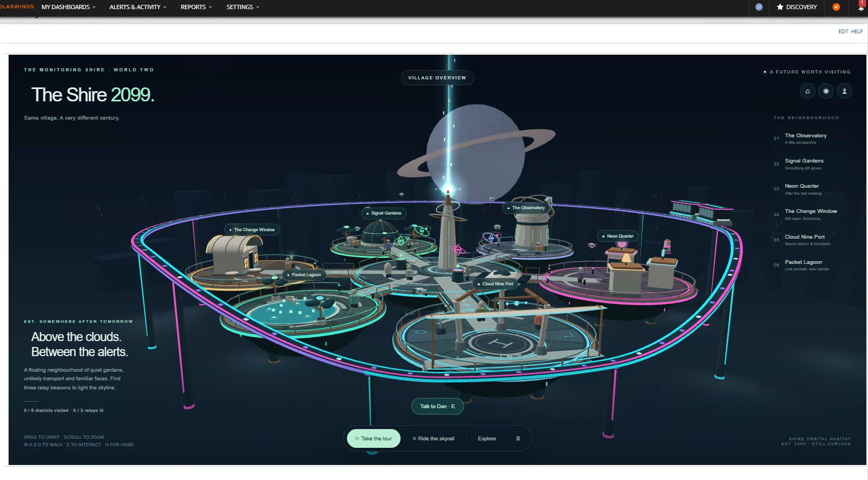Viewport: 868px width, 480px height.
Task: Open the Help link
Action: pyautogui.click(x=857, y=32)
